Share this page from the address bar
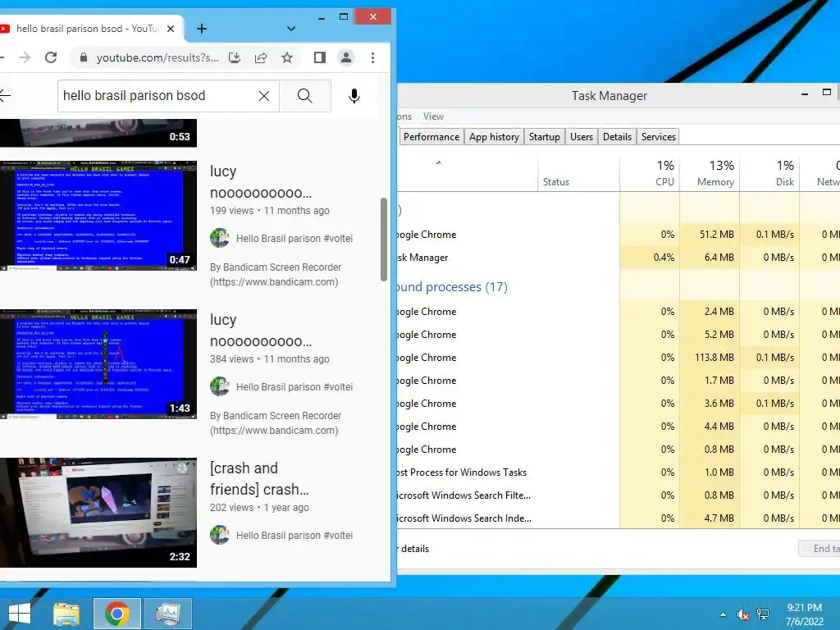 [261, 57]
